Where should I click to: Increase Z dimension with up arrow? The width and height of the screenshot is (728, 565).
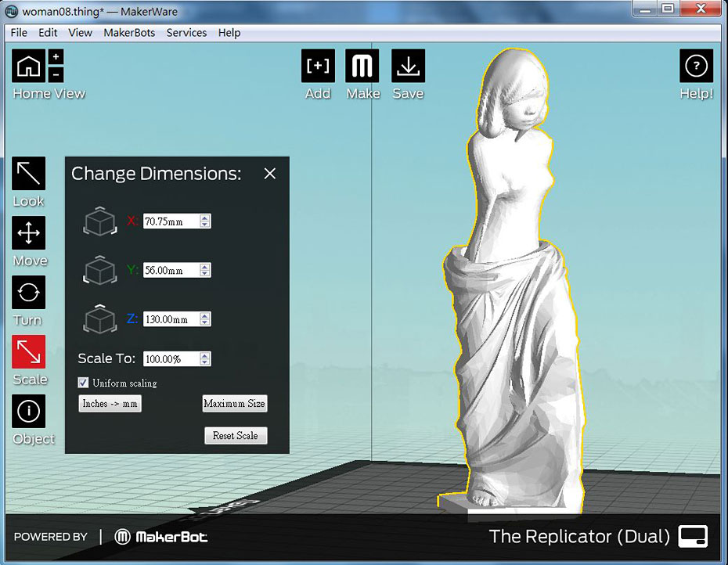pos(205,315)
